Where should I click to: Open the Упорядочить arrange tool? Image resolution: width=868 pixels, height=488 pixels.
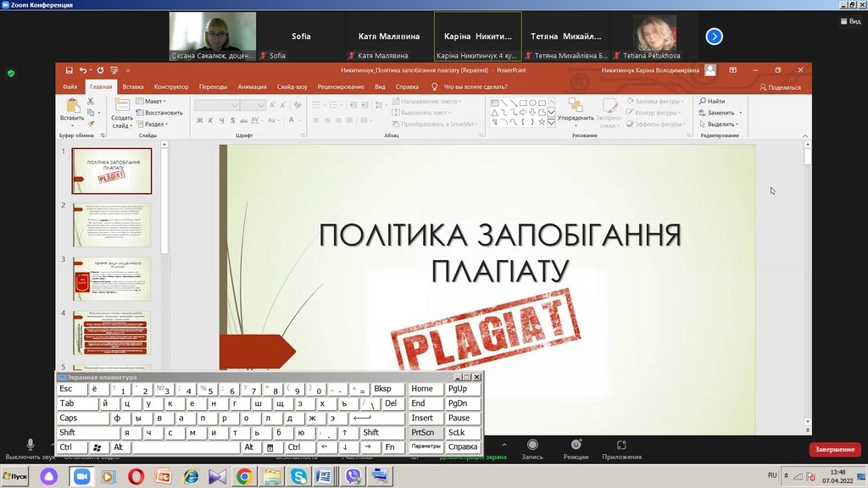click(576, 109)
